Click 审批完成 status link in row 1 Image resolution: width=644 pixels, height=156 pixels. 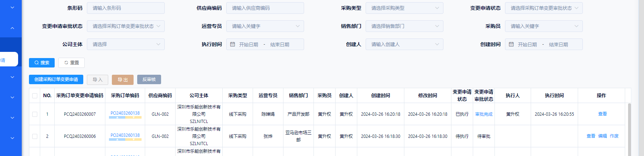(x=484, y=114)
